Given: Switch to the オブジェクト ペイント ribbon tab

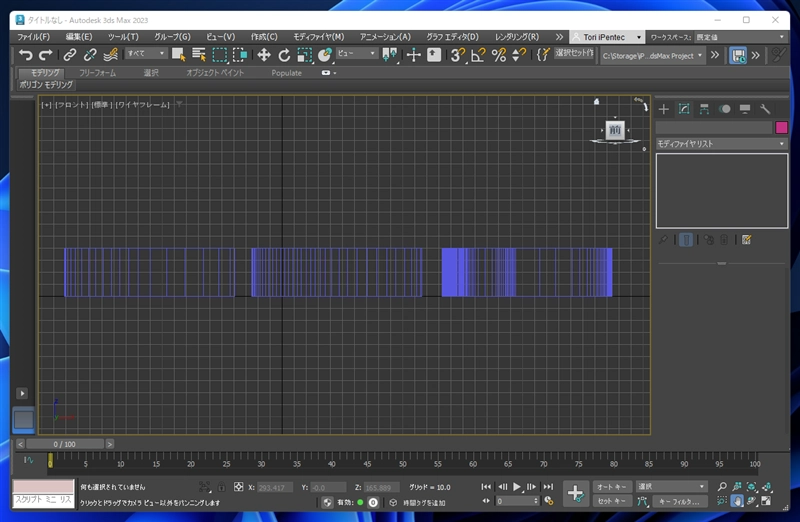Looking at the screenshot, I should click(215, 73).
